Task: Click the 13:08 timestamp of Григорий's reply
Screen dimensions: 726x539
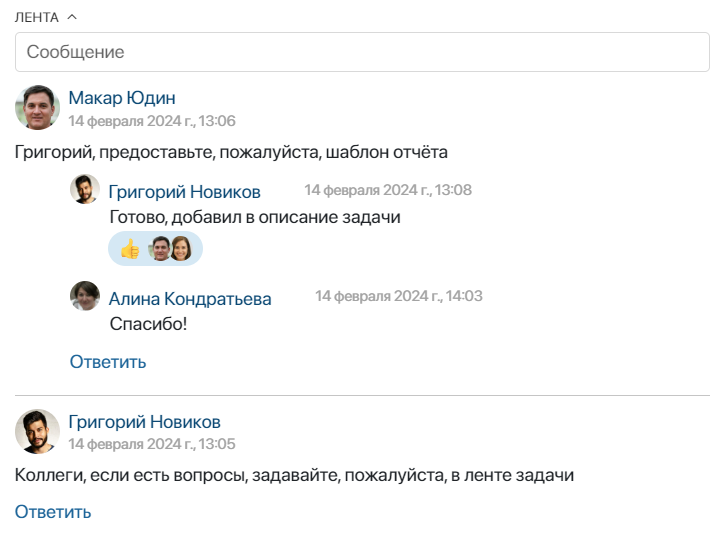Action: 388,190
